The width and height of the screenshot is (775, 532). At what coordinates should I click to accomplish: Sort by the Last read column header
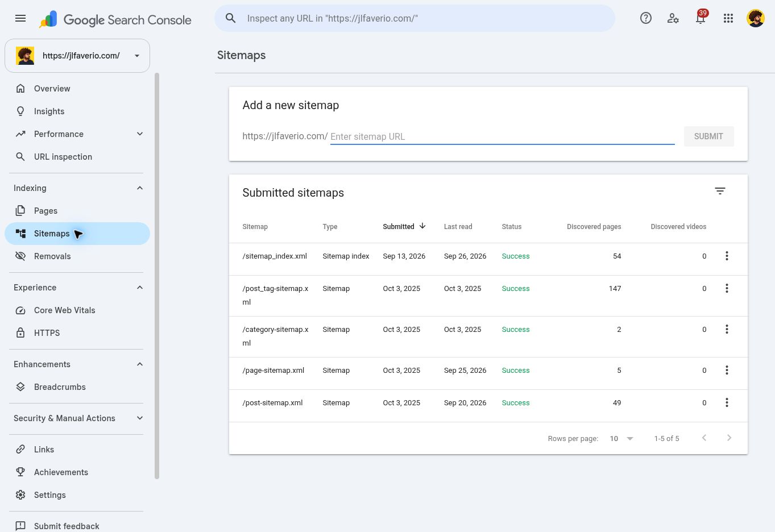[458, 227]
